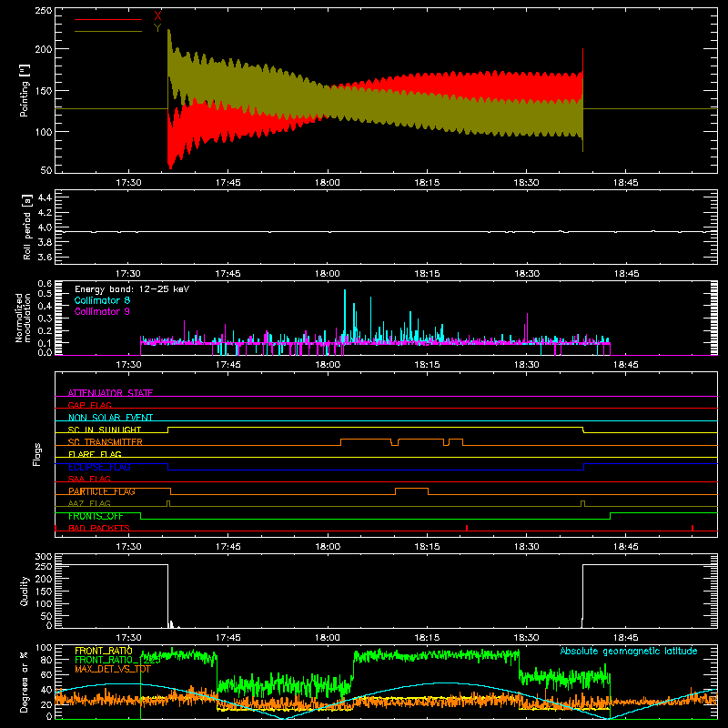Select the SAA_FLAG label
Image resolution: width=728 pixels, height=728 pixels.
tap(89, 479)
